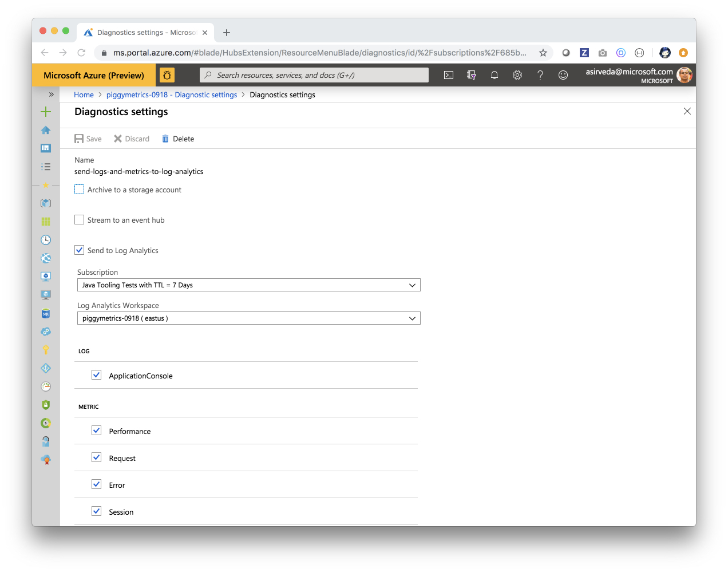The width and height of the screenshot is (728, 572).
Task: Open the blue diamond network icon
Action: coord(46,368)
